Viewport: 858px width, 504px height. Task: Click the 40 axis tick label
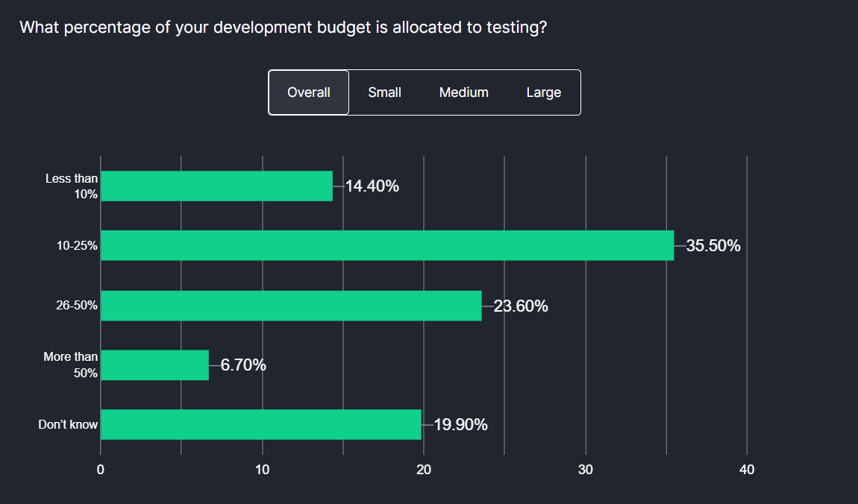pyautogui.click(x=748, y=470)
